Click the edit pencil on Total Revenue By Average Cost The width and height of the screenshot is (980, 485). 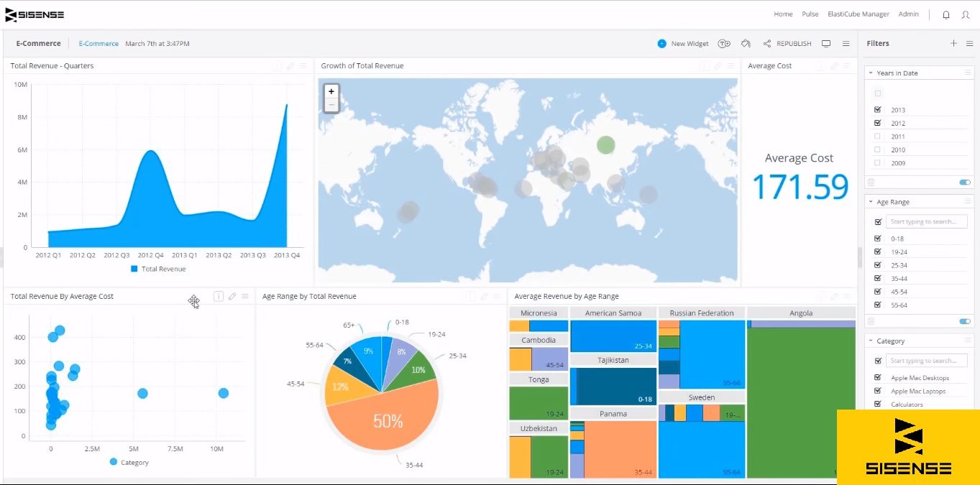(x=232, y=296)
